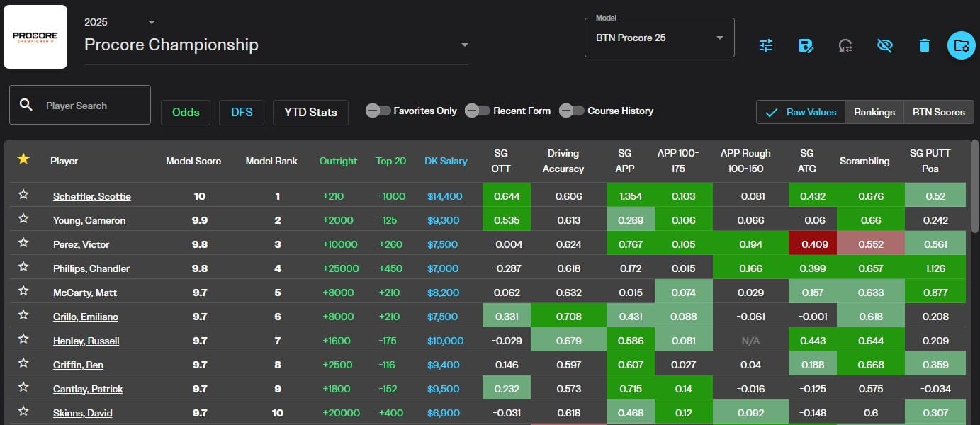Favorite Cantlay, Patrick with star icon

(23, 387)
